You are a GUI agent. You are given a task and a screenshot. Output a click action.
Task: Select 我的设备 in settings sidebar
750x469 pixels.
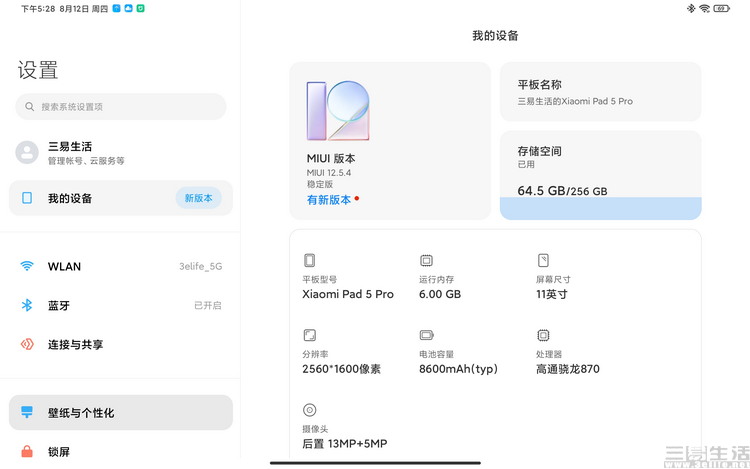click(x=121, y=198)
